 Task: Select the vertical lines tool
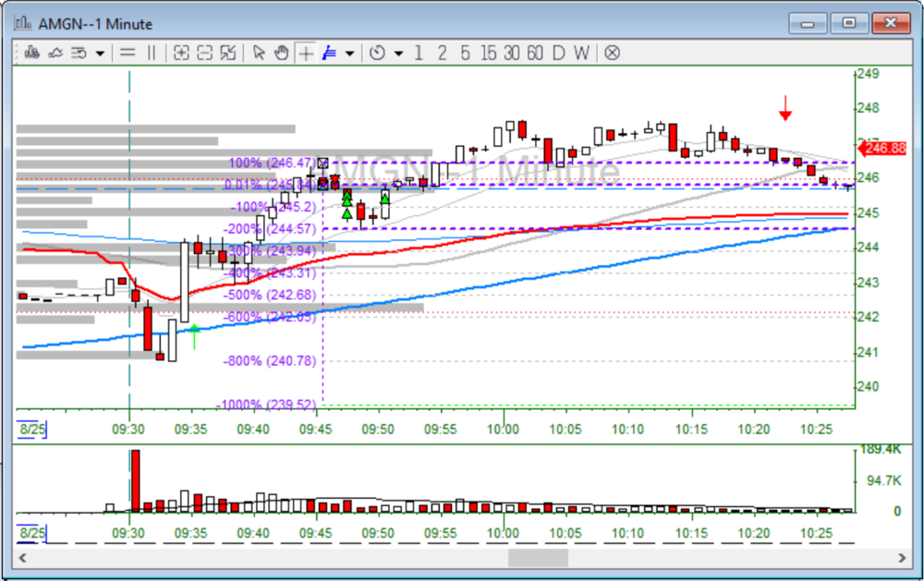coord(152,53)
